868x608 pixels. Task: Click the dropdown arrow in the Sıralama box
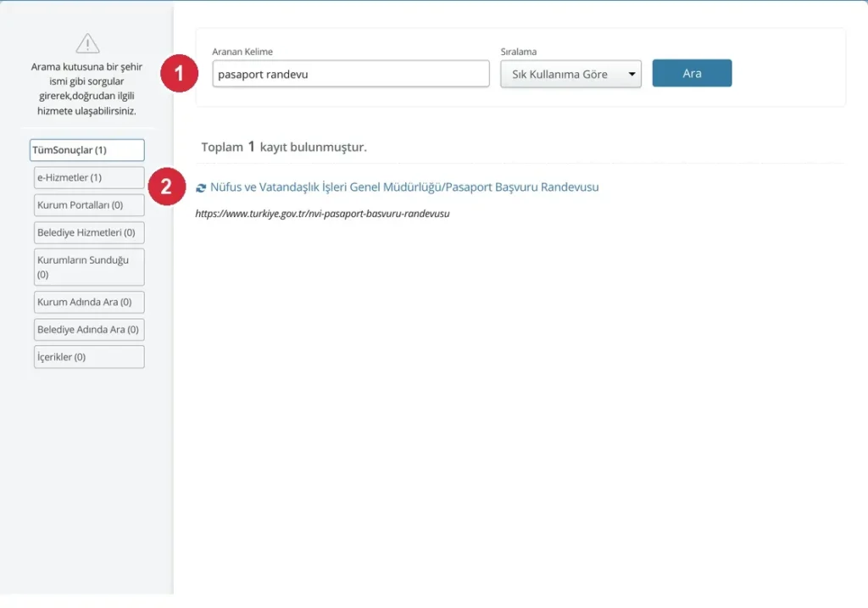coord(632,75)
